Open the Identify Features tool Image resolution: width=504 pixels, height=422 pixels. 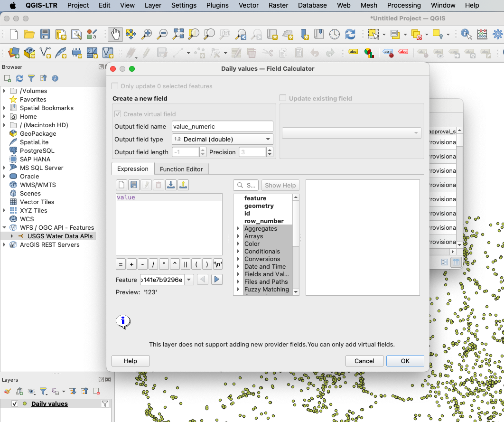(x=466, y=34)
